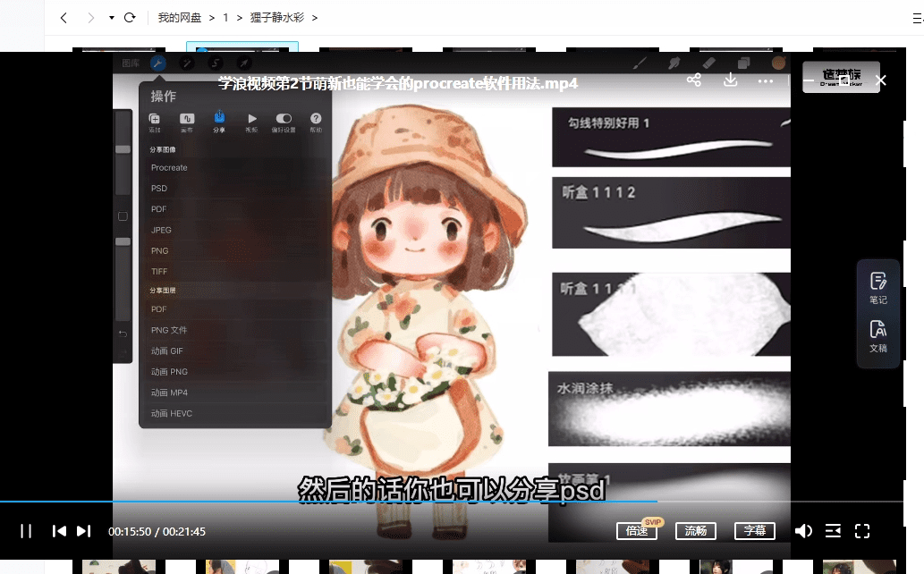This screenshot has height=574, width=924.
Task: Switch to 视频 tab in 操作 panel
Action: click(251, 122)
